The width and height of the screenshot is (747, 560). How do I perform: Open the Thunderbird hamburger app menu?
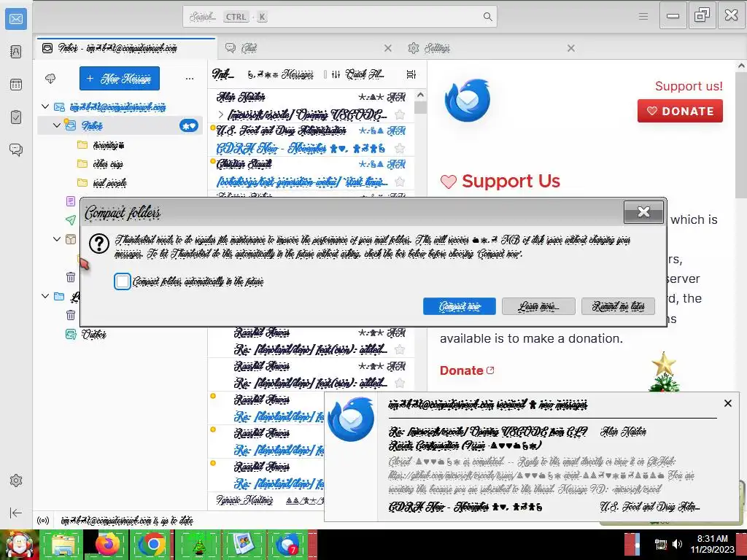pyautogui.click(x=643, y=17)
